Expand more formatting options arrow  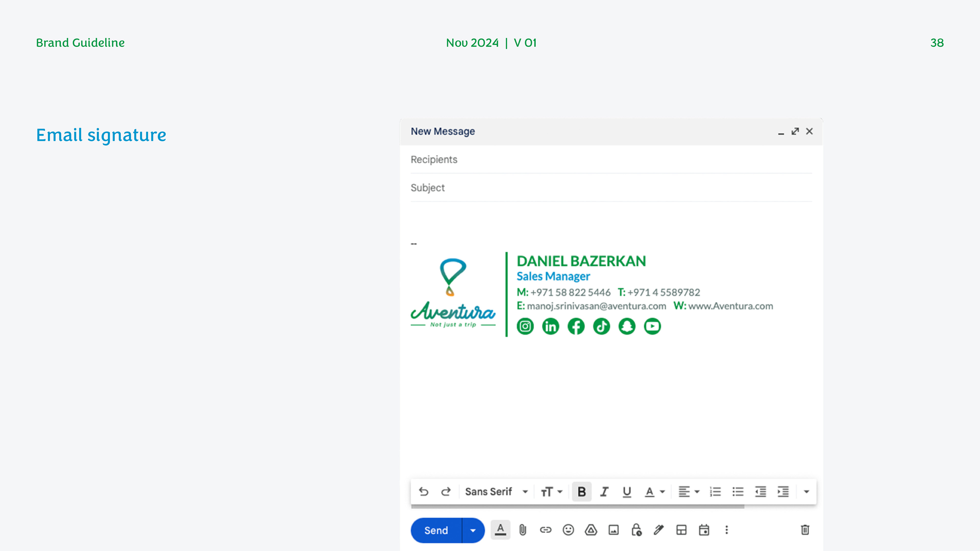pyautogui.click(x=806, y=492)
